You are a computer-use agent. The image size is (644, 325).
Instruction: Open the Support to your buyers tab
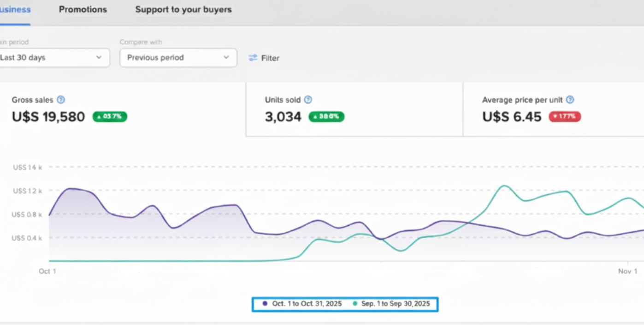[183, 9]
